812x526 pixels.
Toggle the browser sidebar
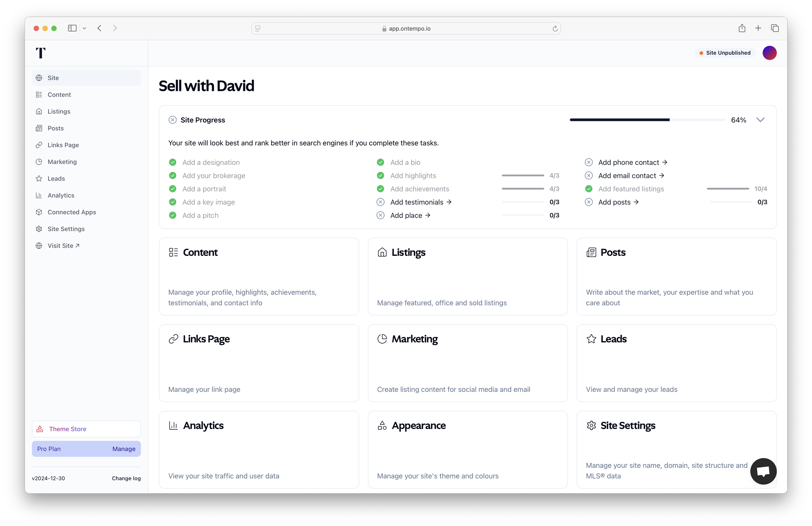[72, 28]
